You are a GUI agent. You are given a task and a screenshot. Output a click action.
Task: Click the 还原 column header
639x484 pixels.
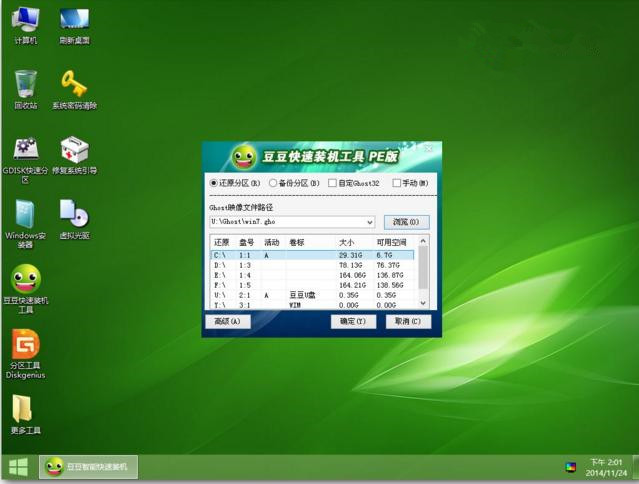(x=223, y=242)
